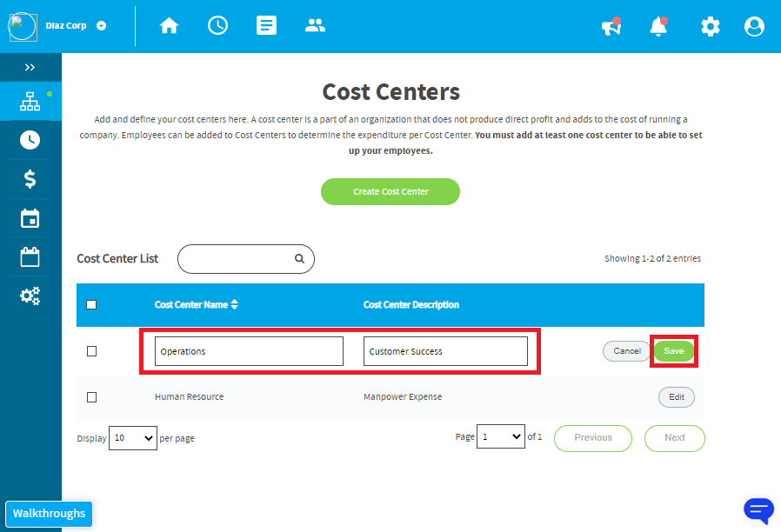Screen dimensions: 781x532
Task: Open the gear settings icon in header
Action: (711, 26)
